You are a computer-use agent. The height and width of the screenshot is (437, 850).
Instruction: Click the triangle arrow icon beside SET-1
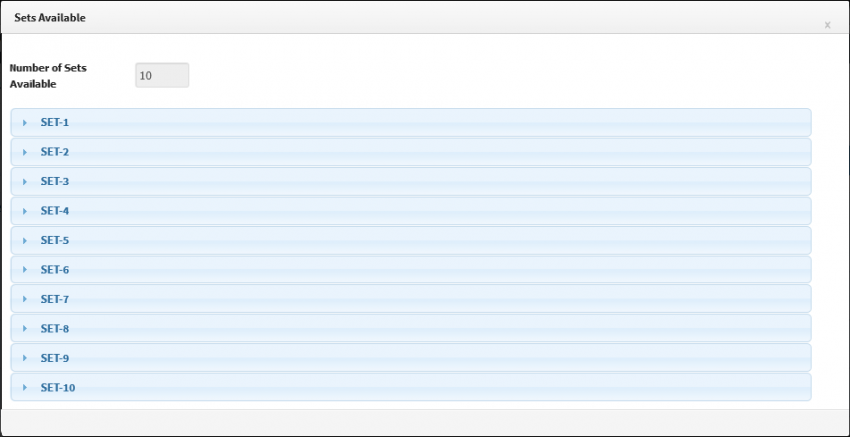click(x=25, y=123)
